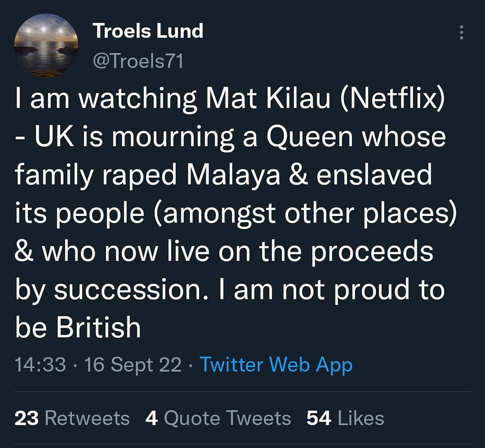This screenshot has width=485, height=448.
Task: Select the tweet body text
Action: click(x=235, y=213)
